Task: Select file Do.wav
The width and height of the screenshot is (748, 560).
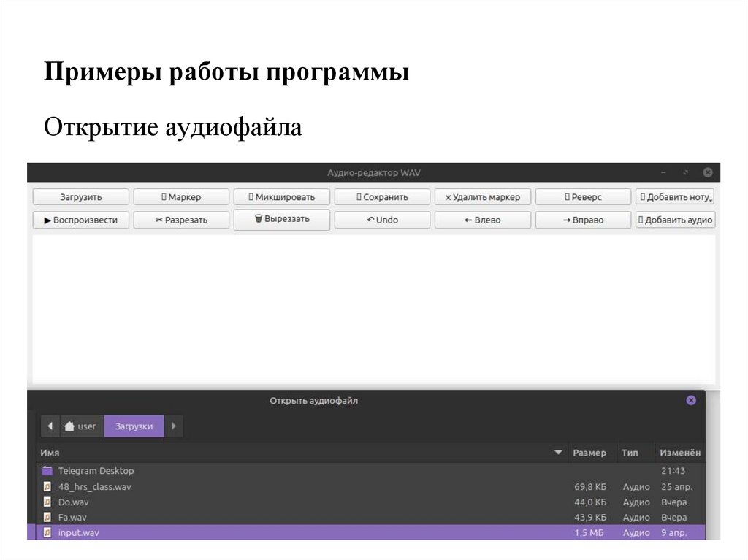Action: [370, 502]
